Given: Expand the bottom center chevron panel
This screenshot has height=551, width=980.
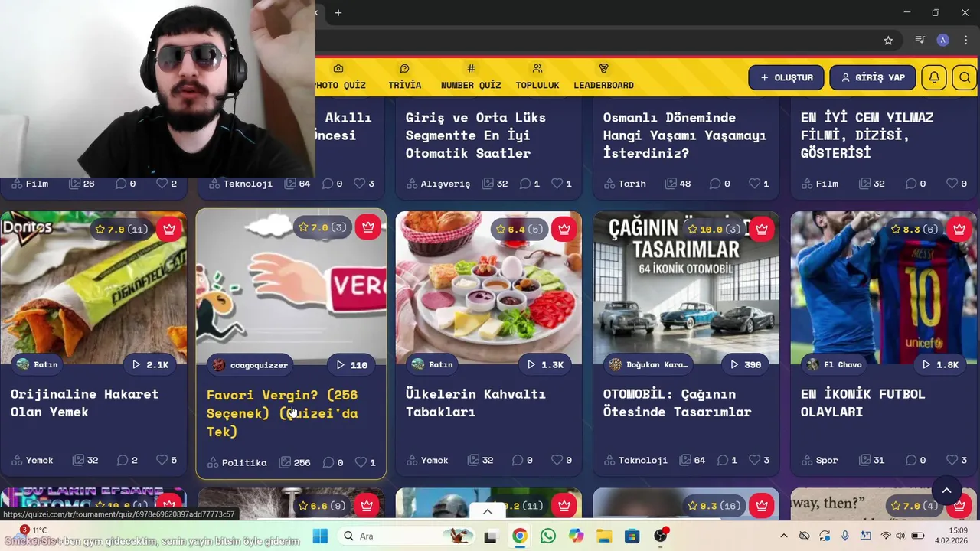Looking at the screenshot, I should [x=488, y=511].
